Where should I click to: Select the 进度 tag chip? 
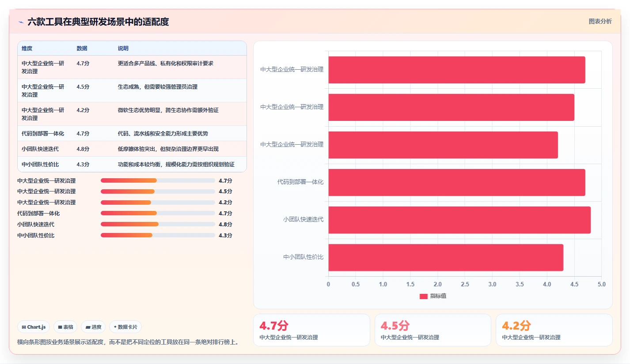(x=93, y=327)
